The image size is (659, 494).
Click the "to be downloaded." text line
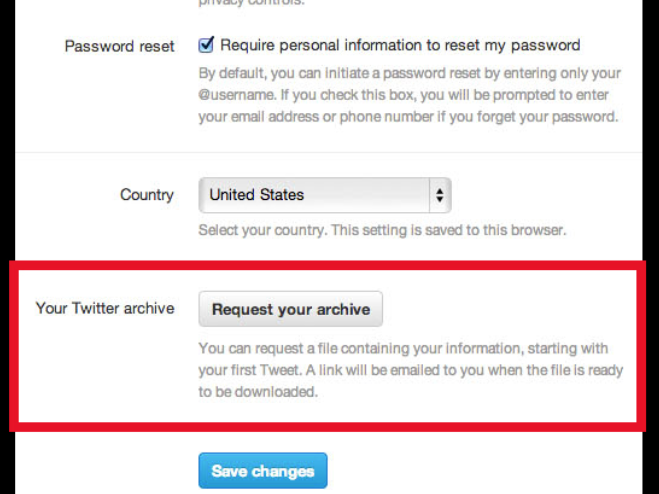pos(258,392)
